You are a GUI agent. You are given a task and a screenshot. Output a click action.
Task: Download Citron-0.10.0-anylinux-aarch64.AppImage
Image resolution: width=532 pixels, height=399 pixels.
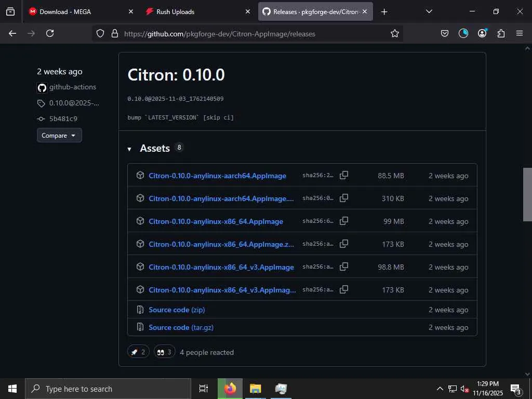218,176
